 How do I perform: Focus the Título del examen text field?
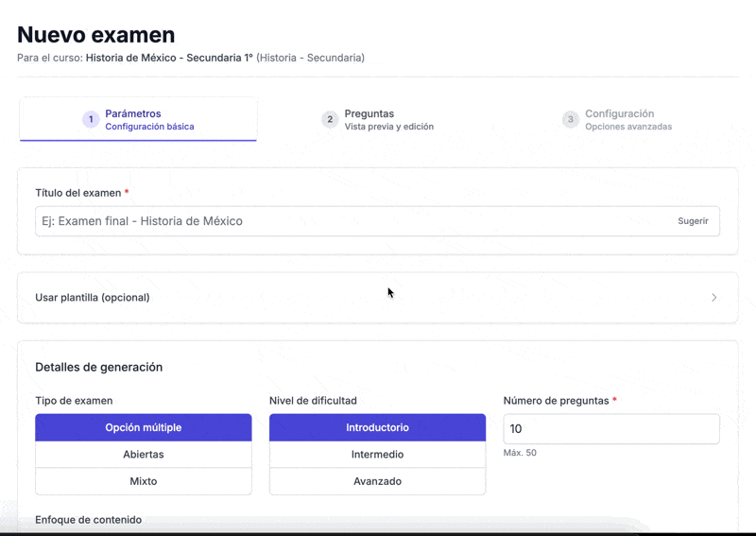pyautogui.click(x=350, y=221)
